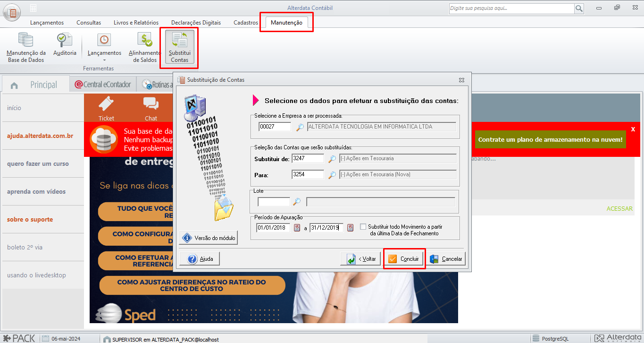
Task: Switch to the Principal home tab
Action: 35,85
